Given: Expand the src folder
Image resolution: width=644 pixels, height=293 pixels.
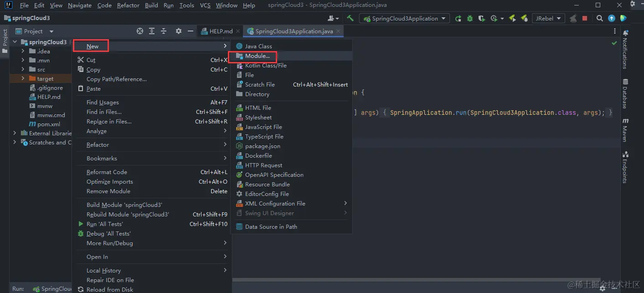Looking at the screenshot, I should tap(23, 69).
